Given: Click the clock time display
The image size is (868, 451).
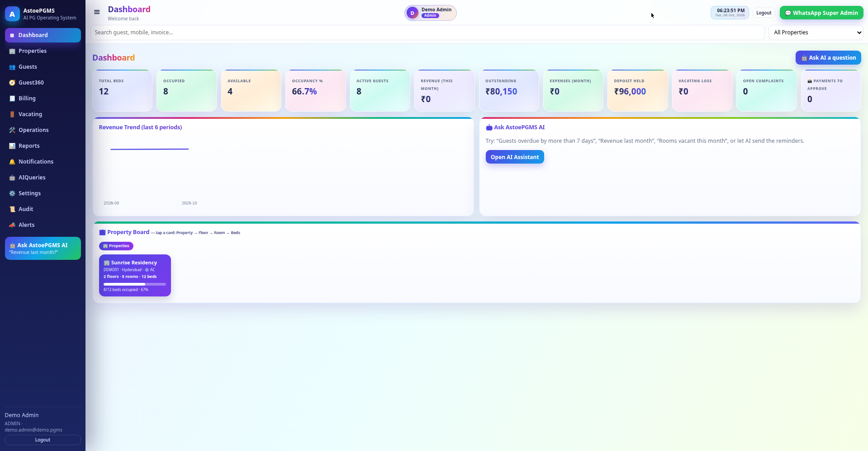Looking at the screenshot, I should click(x=730, y=13).
